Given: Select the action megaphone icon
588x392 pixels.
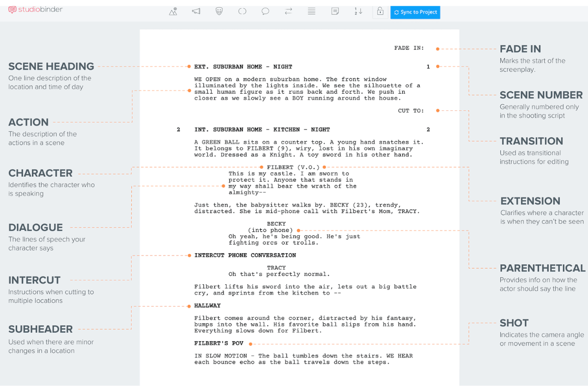Looking at the screenshot, I should [196, 12].
